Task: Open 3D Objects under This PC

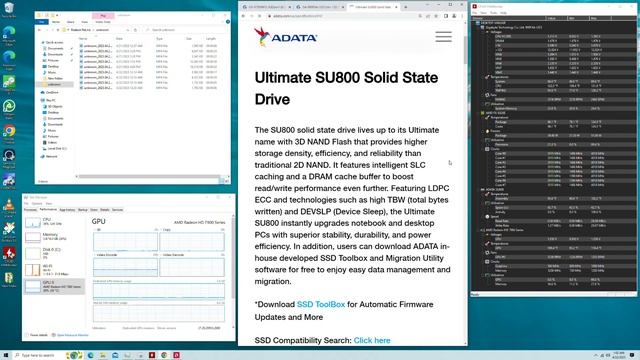Action: (x=55, y=106)
